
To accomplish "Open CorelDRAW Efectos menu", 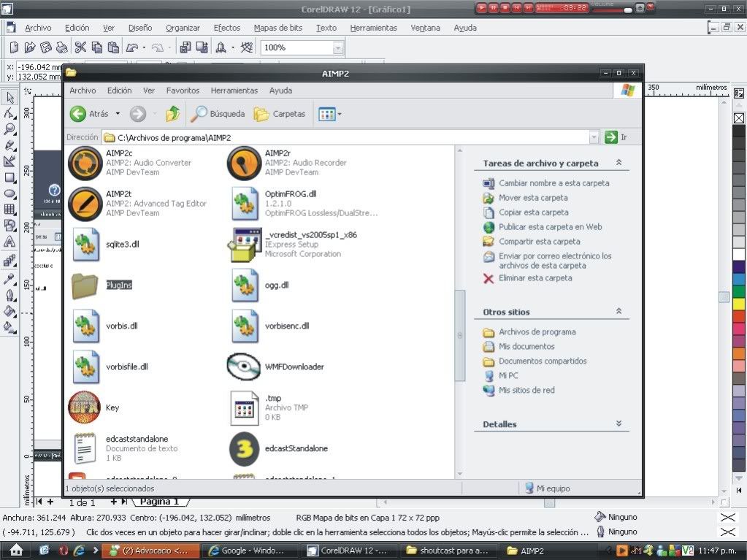I will tap(227, 28).
